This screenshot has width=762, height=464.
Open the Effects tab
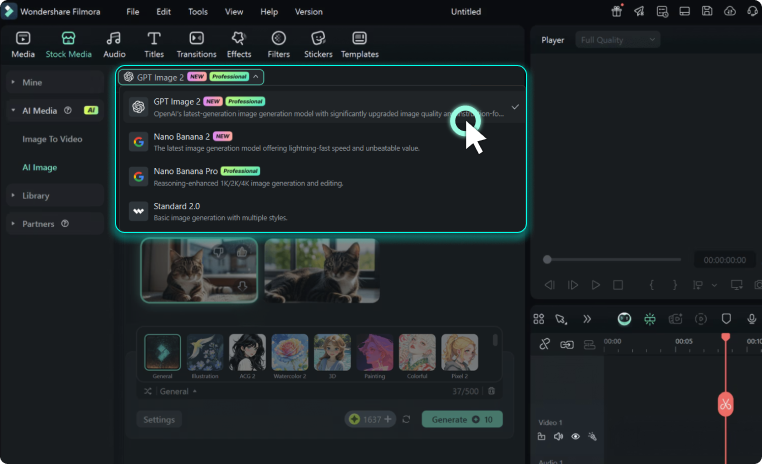coord(239,45)
